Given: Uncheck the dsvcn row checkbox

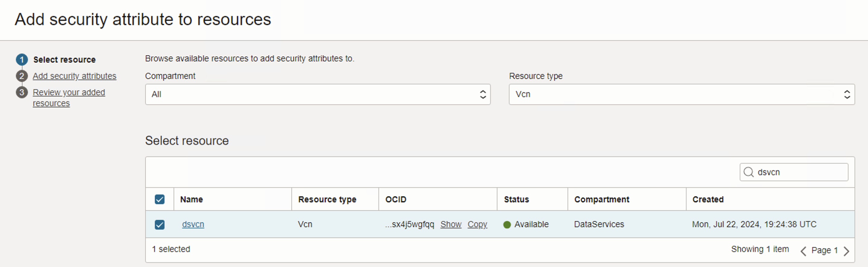Looking at the screenshot, I should click(x=160, y=225).
